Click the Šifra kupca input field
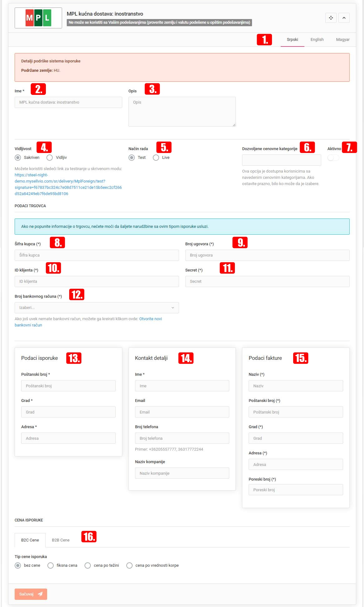This screenshot has height=607, width=364. pos(97,255)
